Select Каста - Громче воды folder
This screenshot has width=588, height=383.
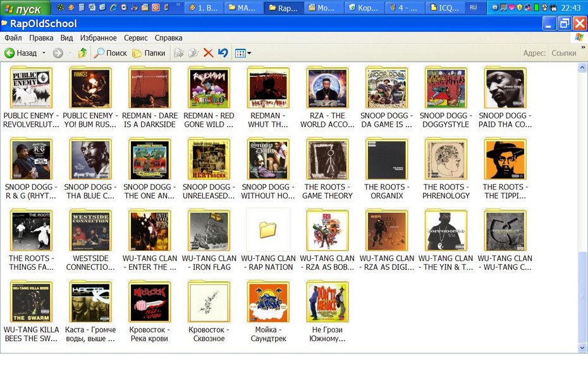[90, 311]
